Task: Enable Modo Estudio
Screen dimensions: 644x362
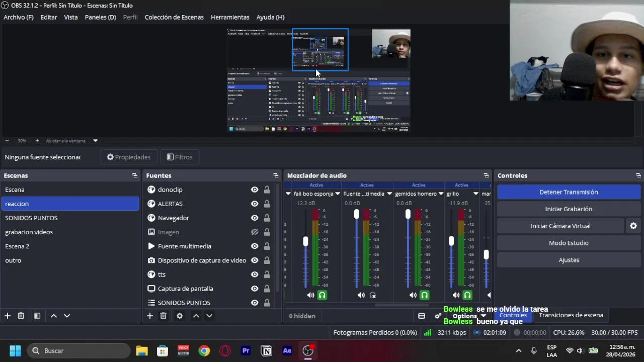Action: 569,243
